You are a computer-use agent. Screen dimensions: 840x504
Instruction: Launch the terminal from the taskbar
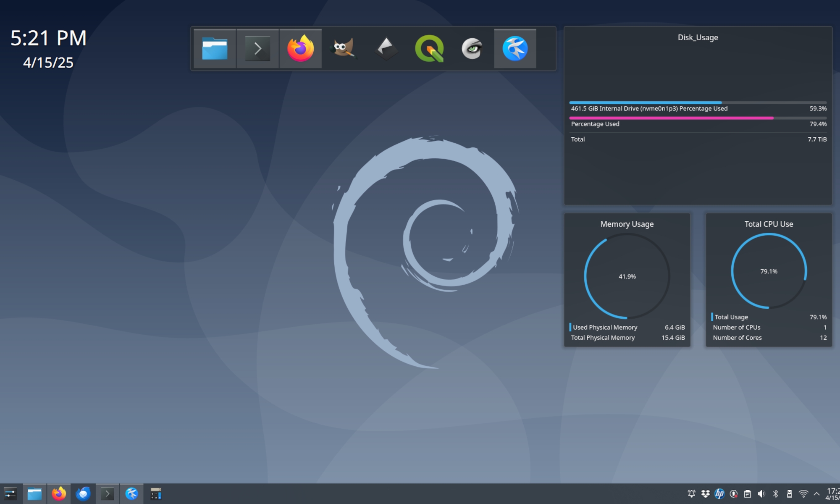(x=108, y=494)
